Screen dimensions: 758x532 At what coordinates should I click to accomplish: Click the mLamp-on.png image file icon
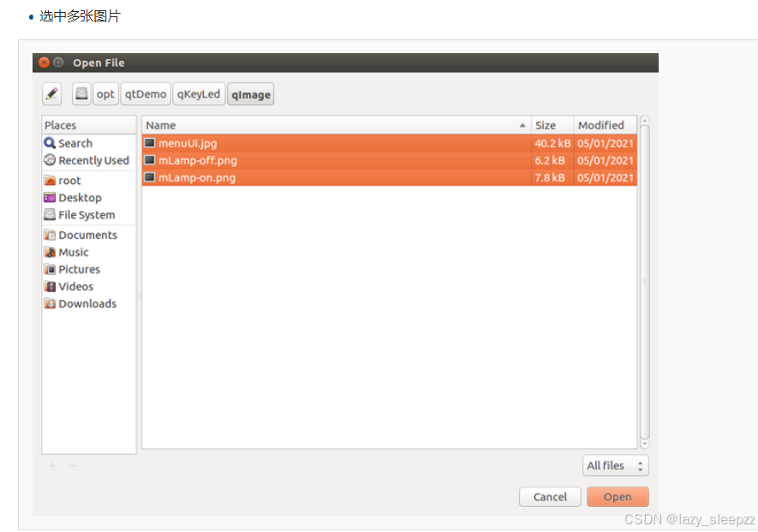(x=150, y=177)
